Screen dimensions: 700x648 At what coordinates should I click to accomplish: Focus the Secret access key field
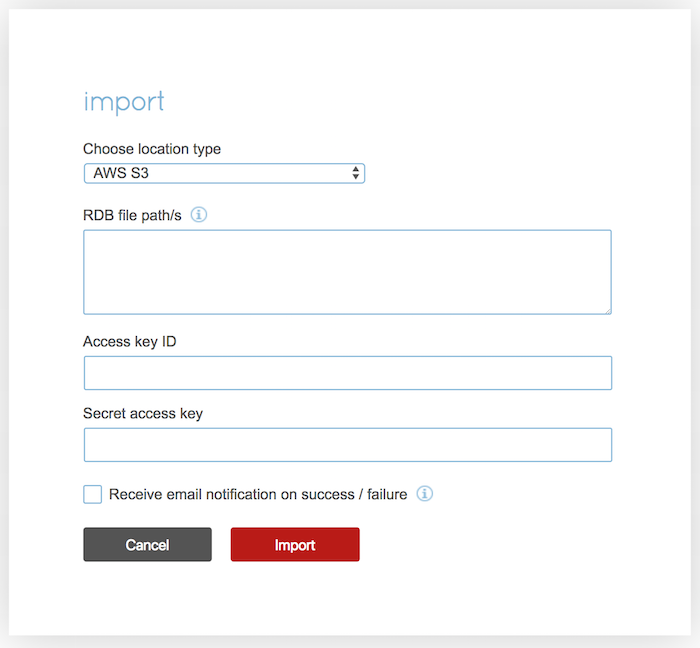347,445
